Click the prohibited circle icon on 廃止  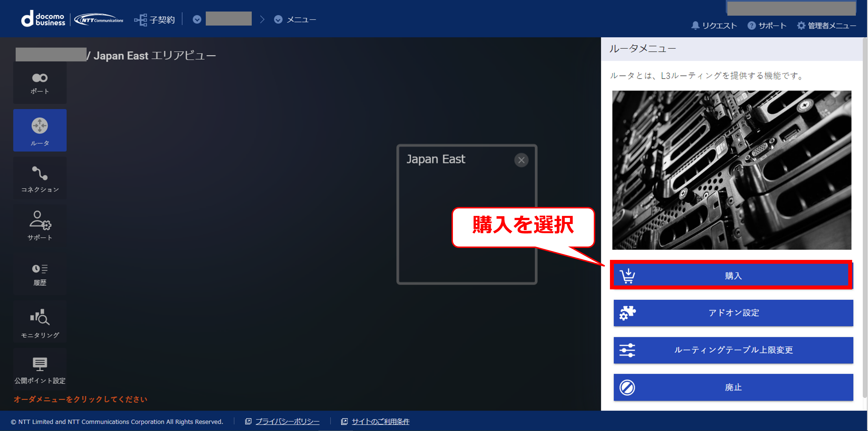click(x=627, y=388)
